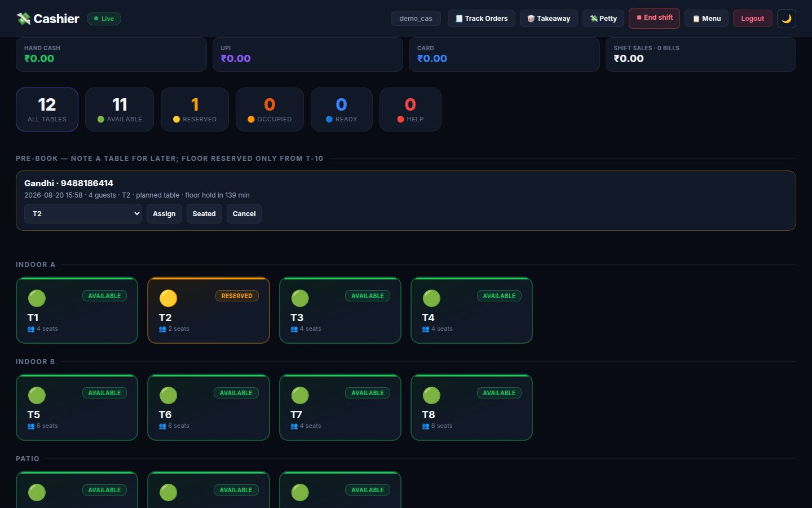This screenshot has height=508, width=812.
Task: Select table T6 name
Action: (165, 415)
